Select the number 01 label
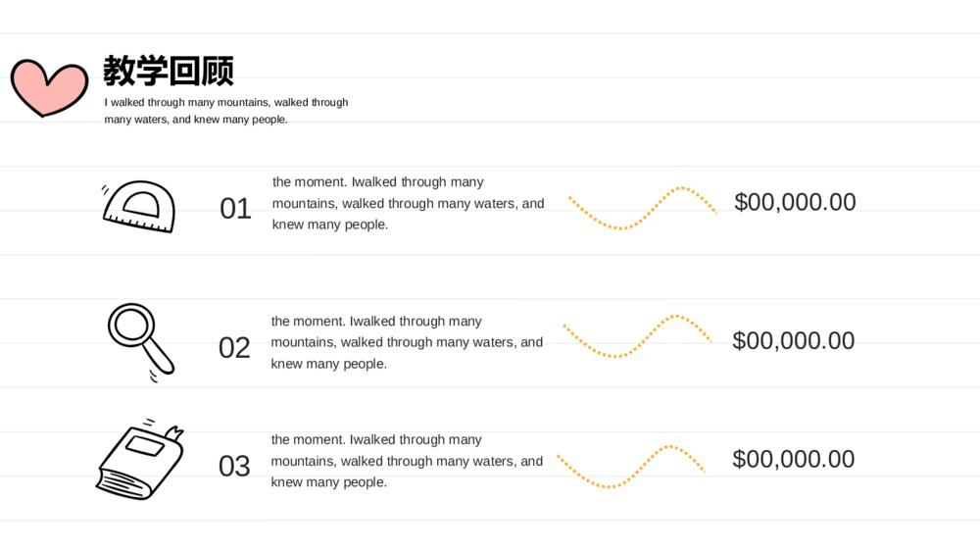 pos(235,209)
